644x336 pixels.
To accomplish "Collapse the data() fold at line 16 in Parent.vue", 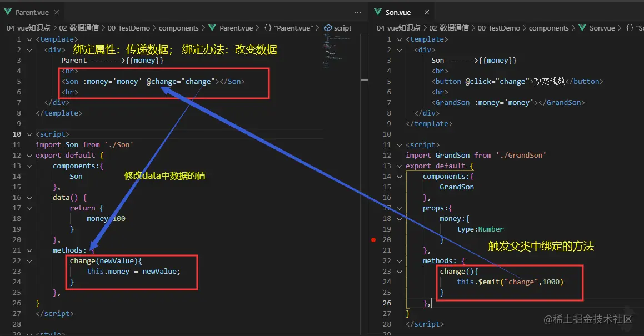I will (29, 198).
